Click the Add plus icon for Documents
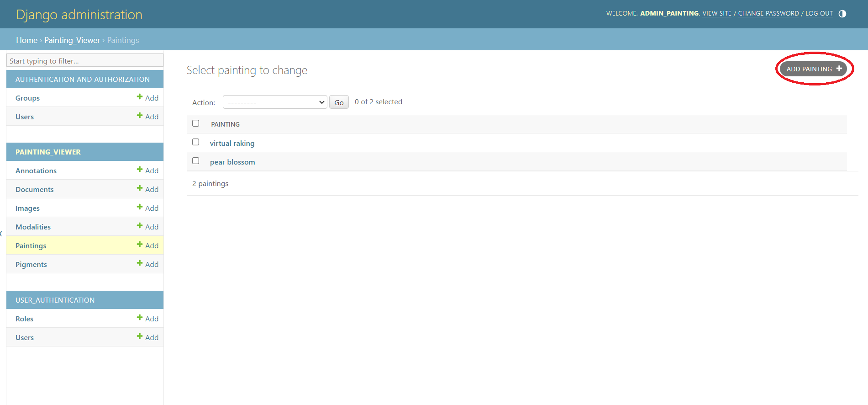The width and height of the screenshot is (868, 405). 140,188
